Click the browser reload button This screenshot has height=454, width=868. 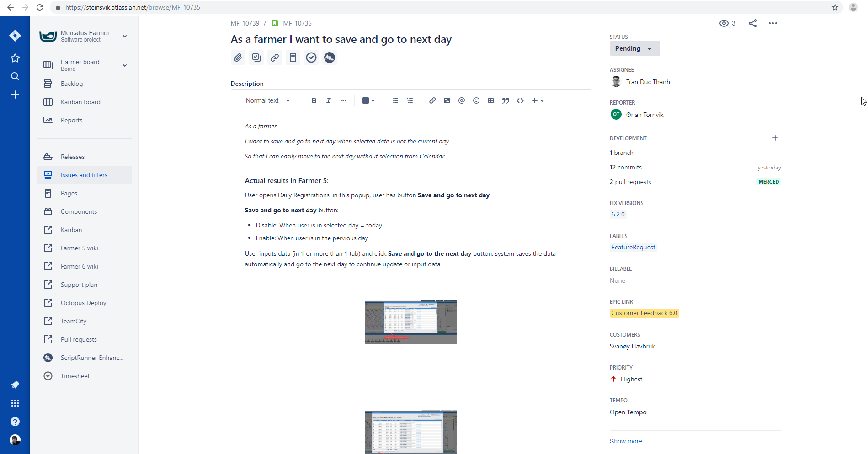coord(40,7)
